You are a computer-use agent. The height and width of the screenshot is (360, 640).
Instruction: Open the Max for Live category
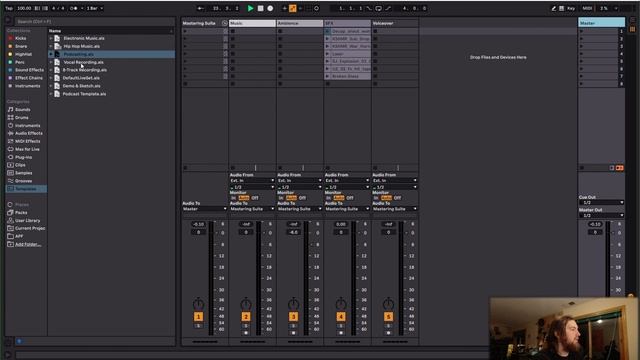[x=27, y=149]
